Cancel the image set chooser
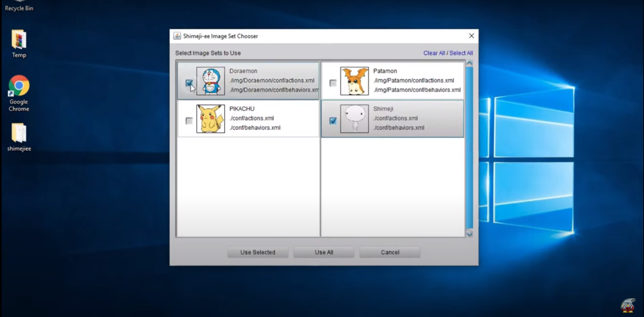 click(390, 252)
